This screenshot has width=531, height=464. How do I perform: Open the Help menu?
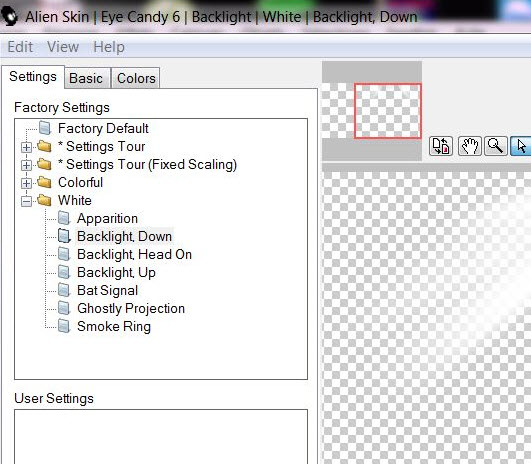coord(109,46)
